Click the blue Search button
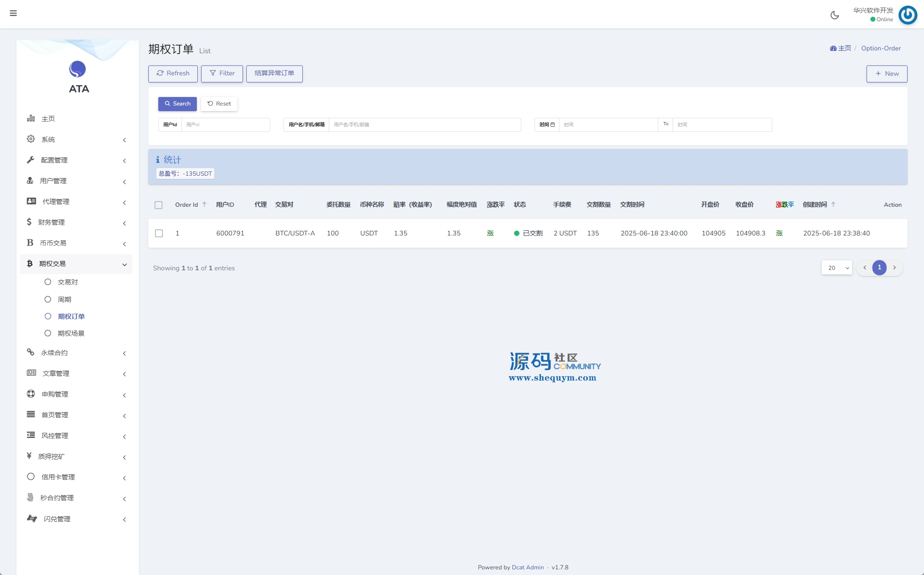924x575 pixels. (x=178, y=104)
